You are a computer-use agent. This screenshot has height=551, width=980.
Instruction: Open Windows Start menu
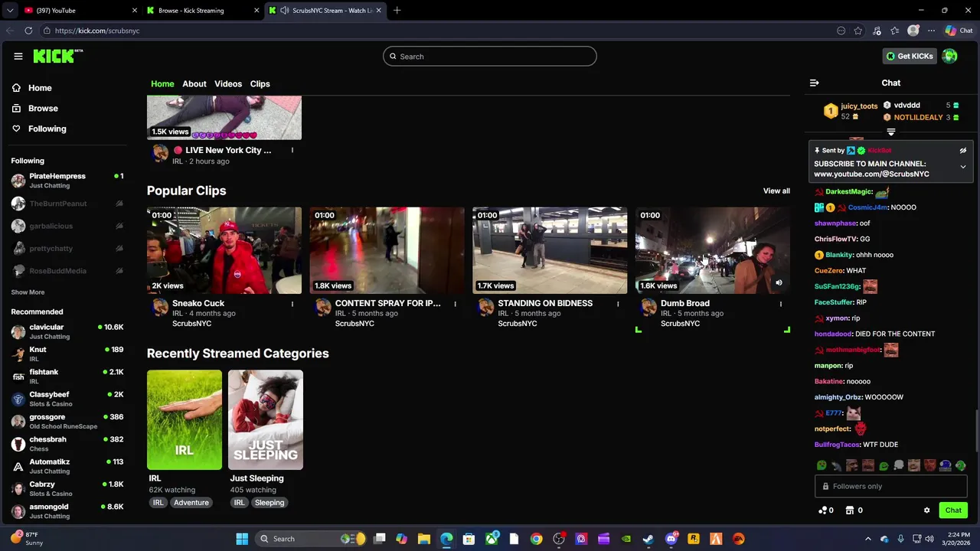[242, 539]
